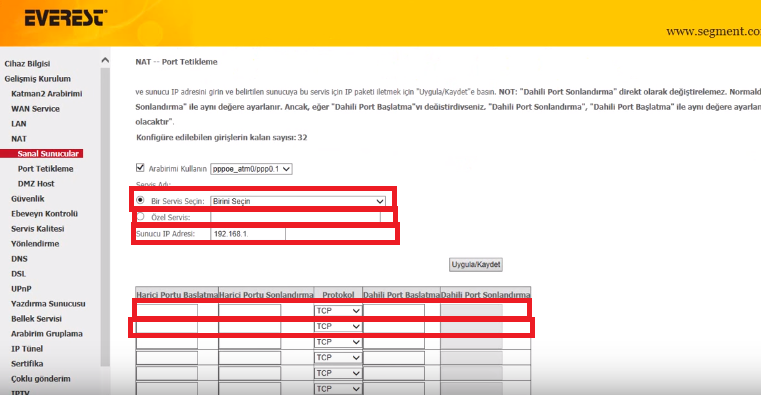The height and width of the screenshot is (395, 761).
Task: Open the Güvenlik section
Action: (x=28, y=198)
